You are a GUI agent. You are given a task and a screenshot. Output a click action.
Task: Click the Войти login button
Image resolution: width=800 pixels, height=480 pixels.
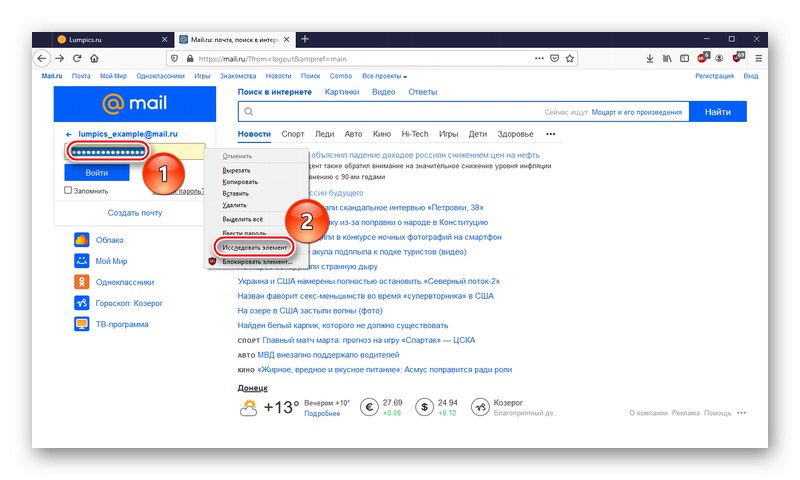[96, 173]
